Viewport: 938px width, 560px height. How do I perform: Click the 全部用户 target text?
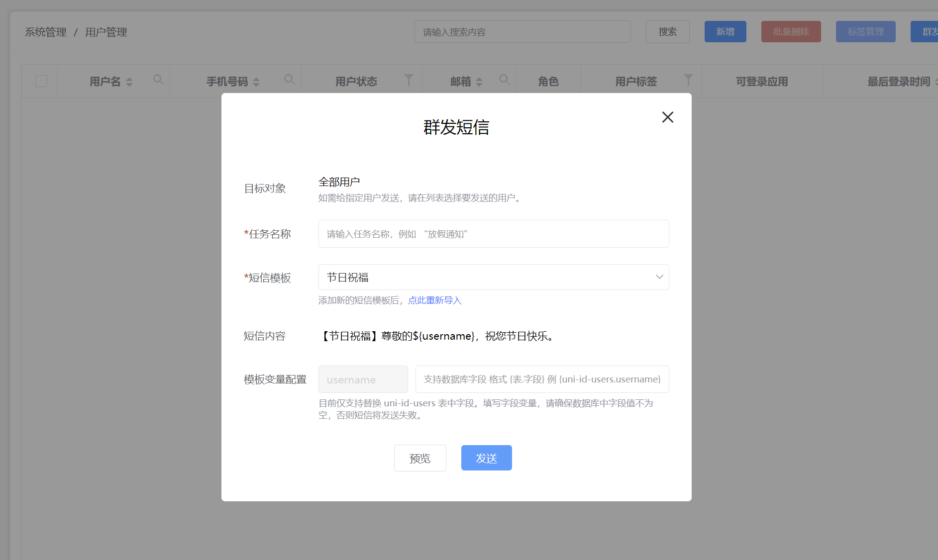(x=339, y=182)
